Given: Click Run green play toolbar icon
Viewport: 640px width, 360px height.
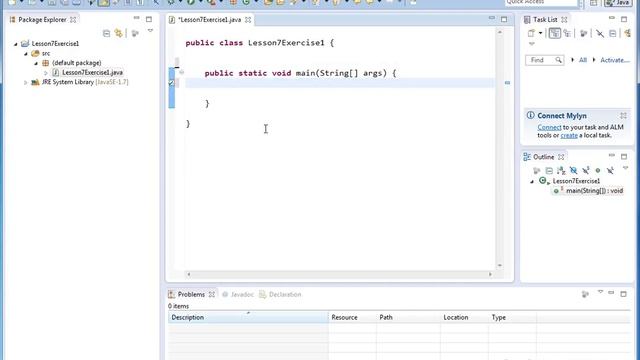Looking at the screenshot, I should click(x=191, y=2).
